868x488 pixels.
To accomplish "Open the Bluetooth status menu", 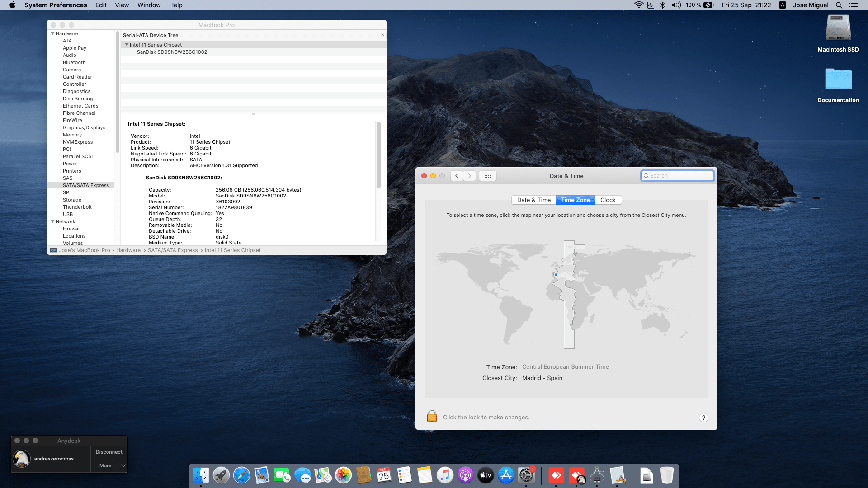I will point(663,5).
